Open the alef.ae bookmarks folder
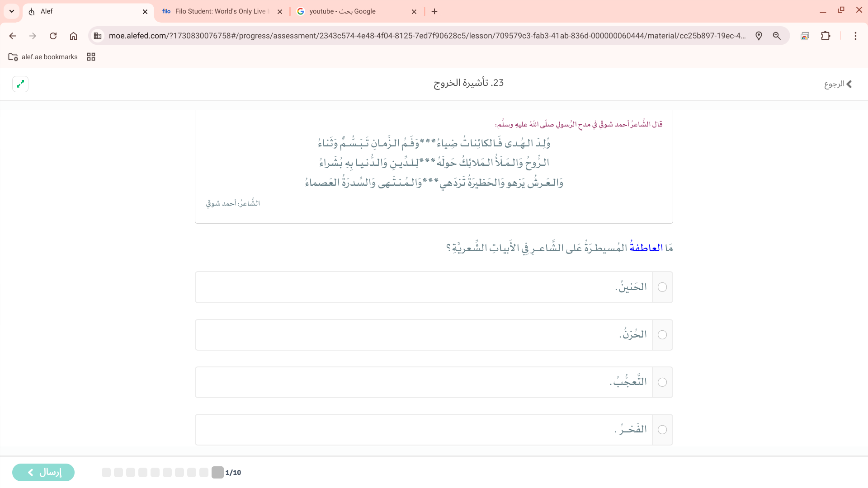The image size is (868, 488). pos(43,57)
